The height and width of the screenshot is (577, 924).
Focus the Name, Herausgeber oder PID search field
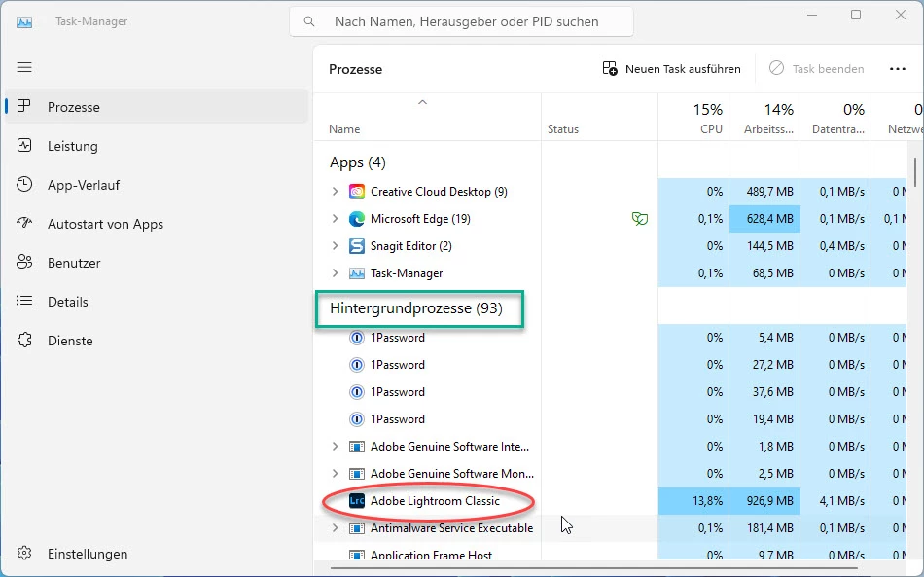pyautogui.click(x=461, y=21)
